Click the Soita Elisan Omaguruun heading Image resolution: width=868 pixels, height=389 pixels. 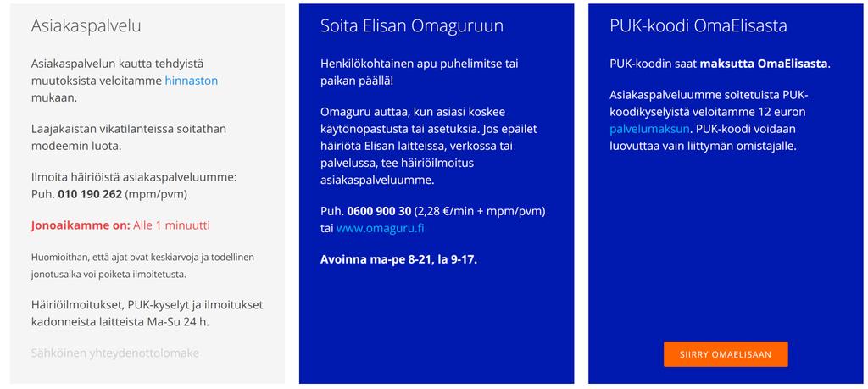411,26
